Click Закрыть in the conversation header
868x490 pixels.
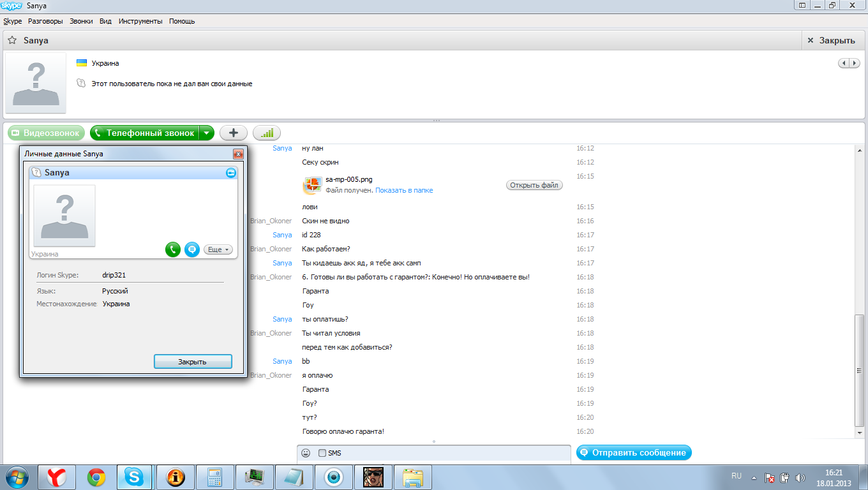[x=831, y=40]
